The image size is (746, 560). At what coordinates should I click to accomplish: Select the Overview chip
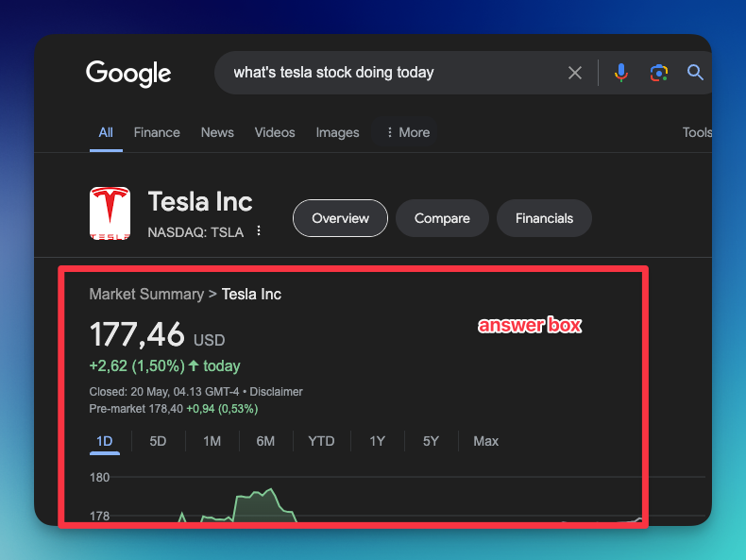[x=340, y=218]
